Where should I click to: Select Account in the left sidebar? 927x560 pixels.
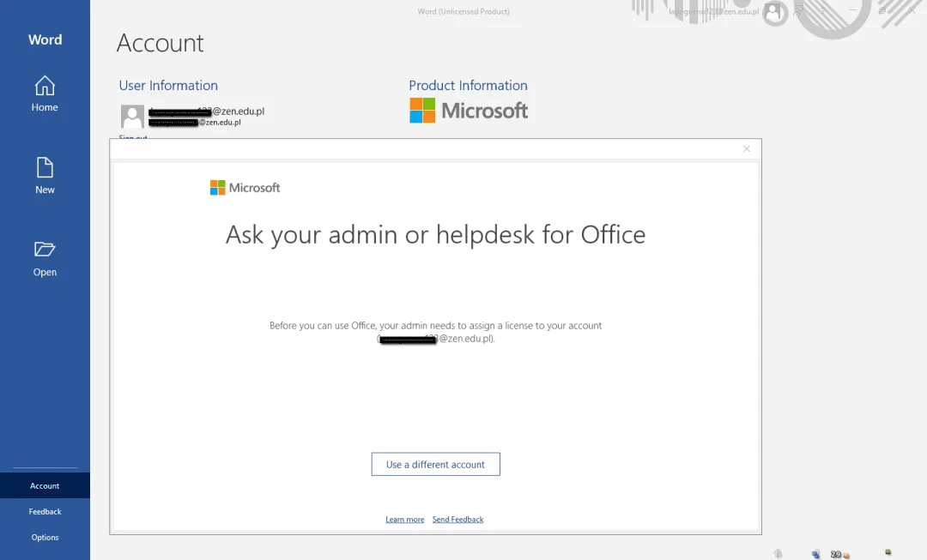point(45,485)
